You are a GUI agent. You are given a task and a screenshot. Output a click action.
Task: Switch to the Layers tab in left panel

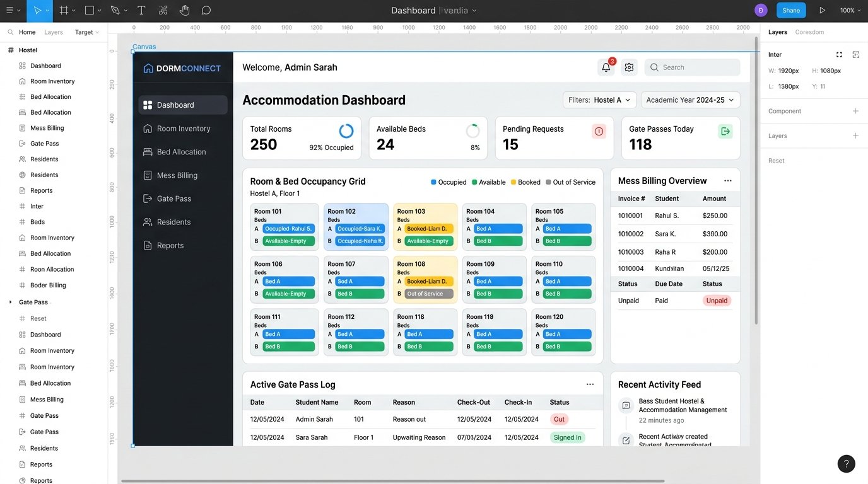54,32
